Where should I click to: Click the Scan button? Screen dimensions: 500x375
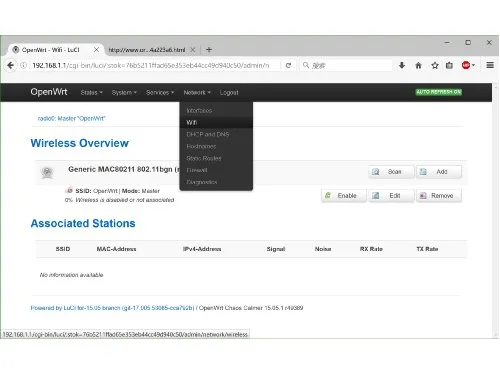pos(391,172)
